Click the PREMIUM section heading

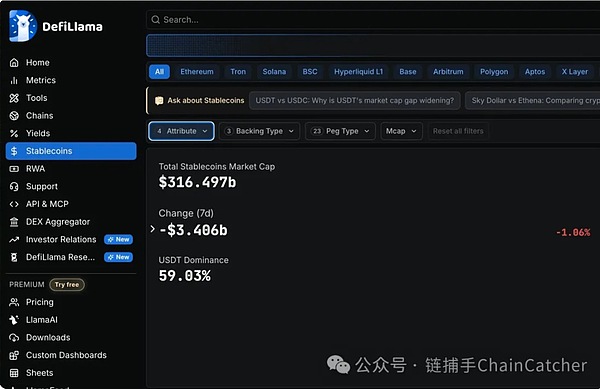27,285
